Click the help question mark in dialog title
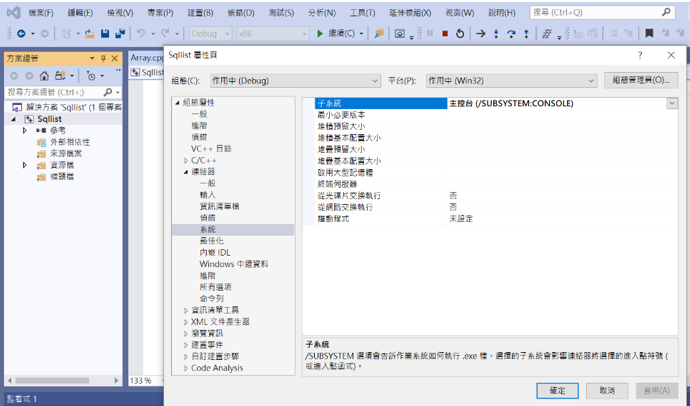The width and height of the screenshot is (690, 406). [640, 55]
